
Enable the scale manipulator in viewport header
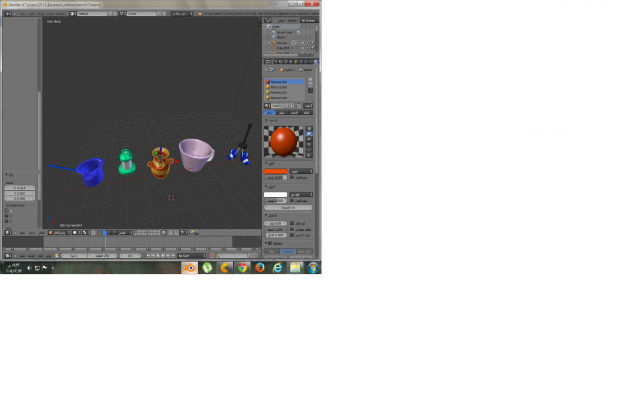click(114, 233)
